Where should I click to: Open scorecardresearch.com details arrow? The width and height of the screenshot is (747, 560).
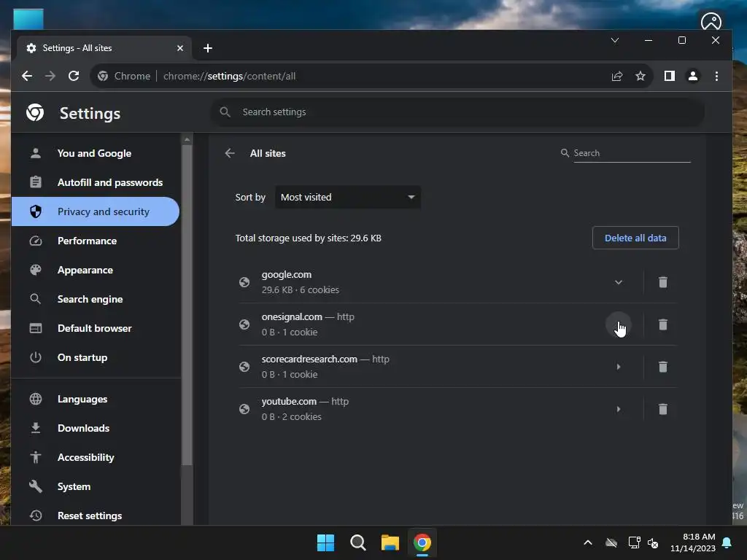[619, 367]
